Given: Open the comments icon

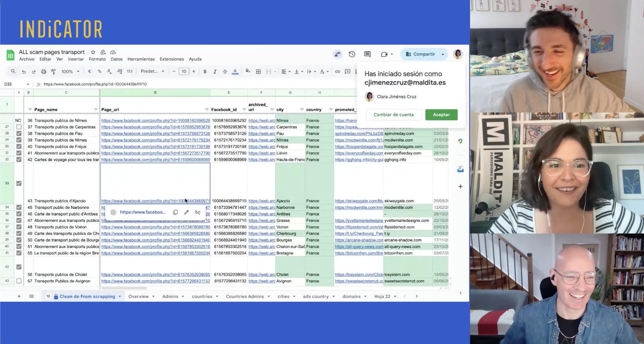Looking at the screenshot, I should click(x=367, y=54).
